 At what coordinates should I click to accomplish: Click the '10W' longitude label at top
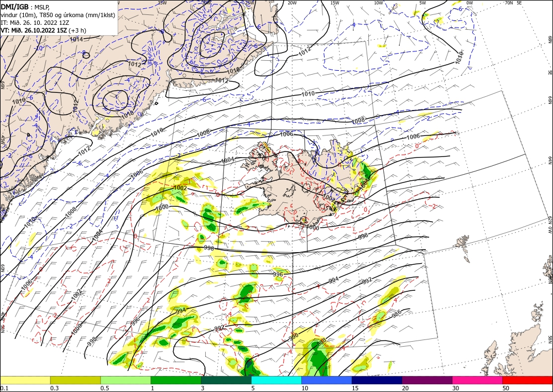coord(378,3)
